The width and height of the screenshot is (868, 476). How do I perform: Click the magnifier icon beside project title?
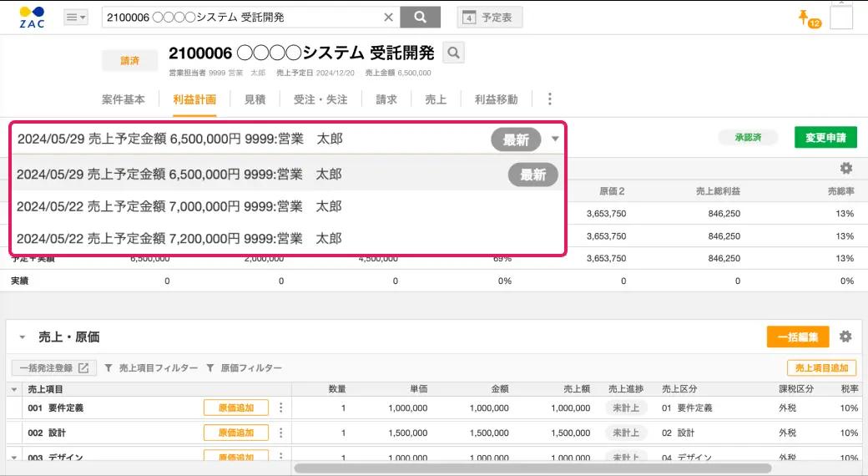coord(452,53)
